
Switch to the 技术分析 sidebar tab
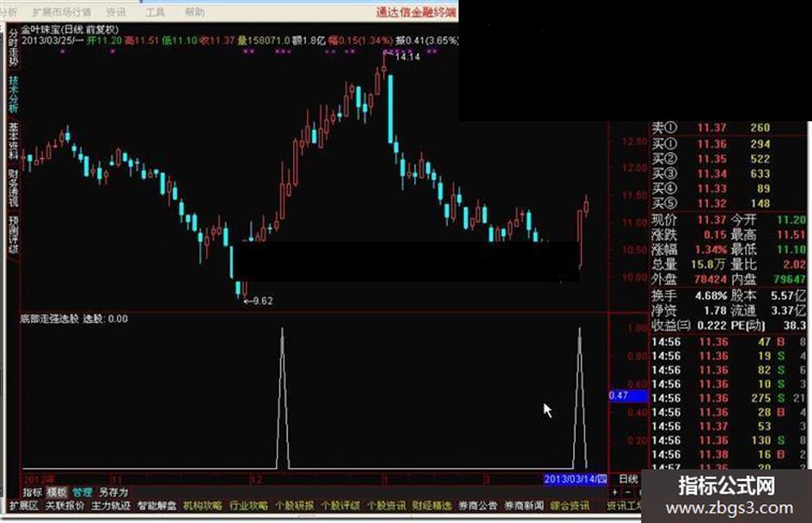coord(13,94)
